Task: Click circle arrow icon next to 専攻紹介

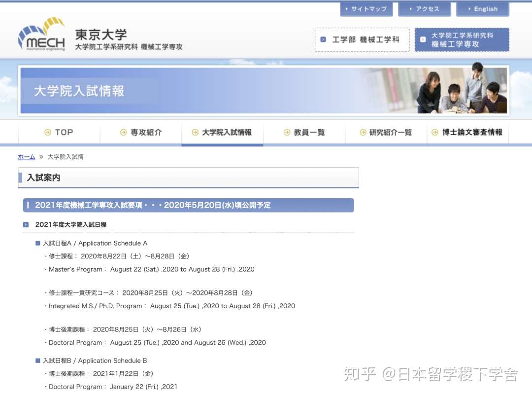Action: (x=124, y=133)
